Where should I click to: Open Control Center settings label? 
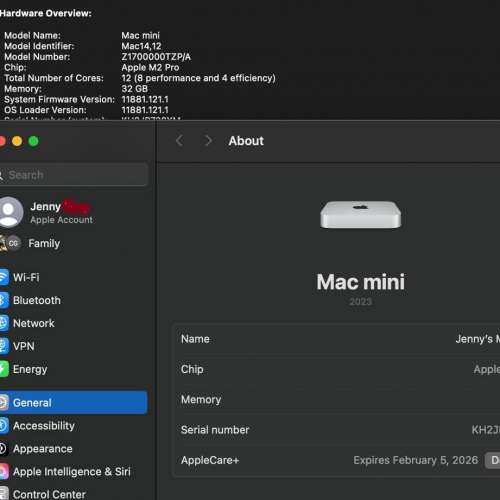pos(49,494)
